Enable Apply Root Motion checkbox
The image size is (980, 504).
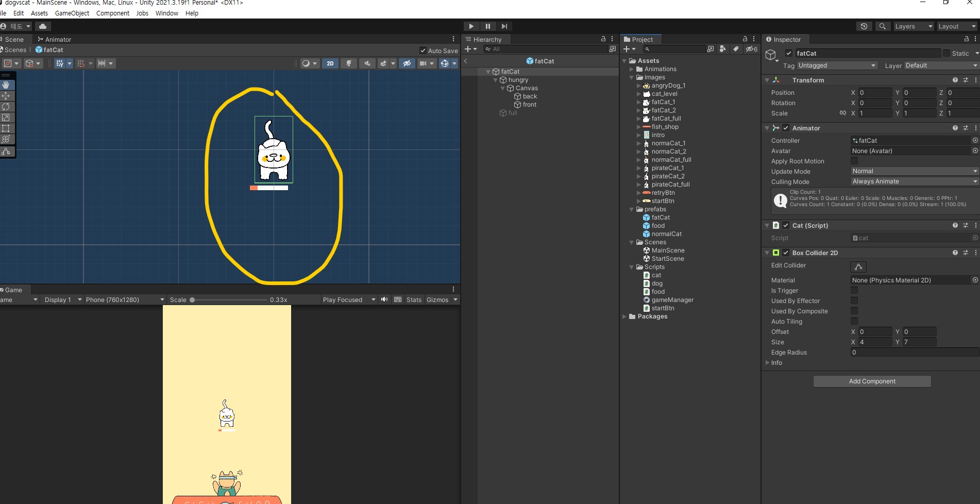point(854,161)
